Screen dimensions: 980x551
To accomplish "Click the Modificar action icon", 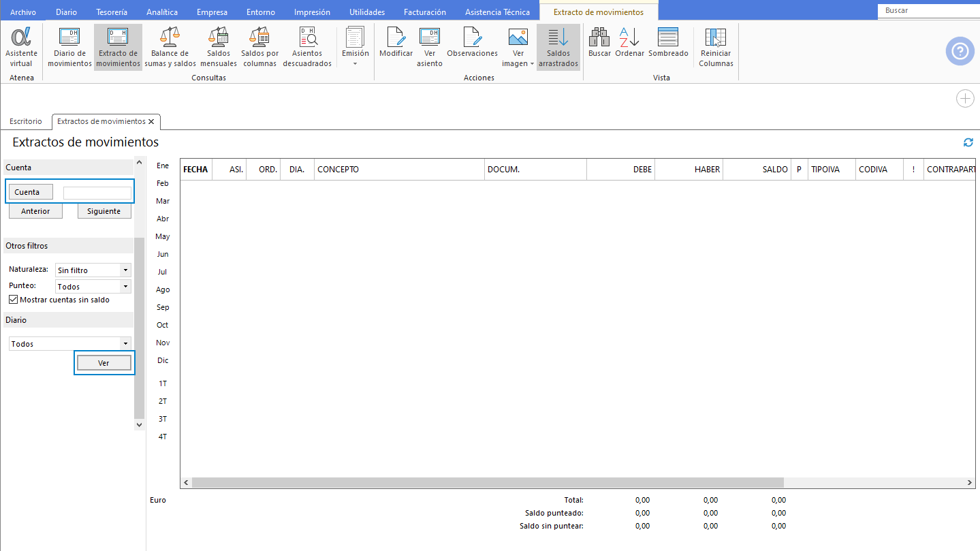I will [x=396, y=42].
